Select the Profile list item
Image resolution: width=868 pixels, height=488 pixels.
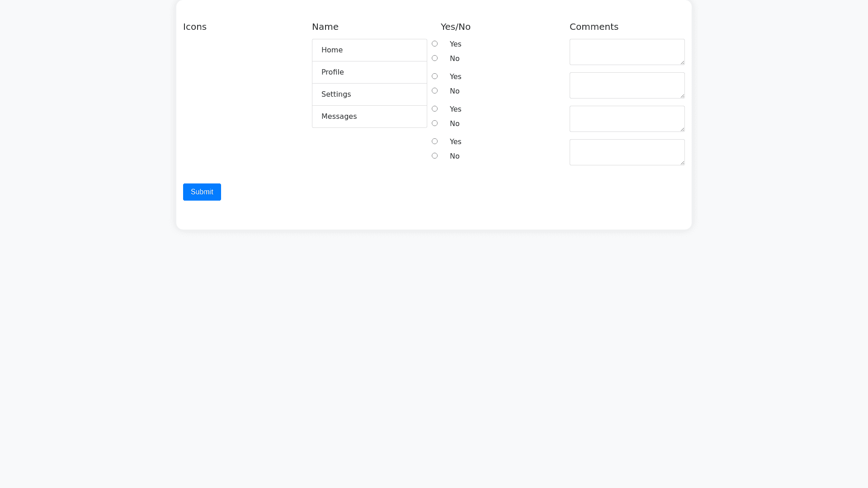369,72
